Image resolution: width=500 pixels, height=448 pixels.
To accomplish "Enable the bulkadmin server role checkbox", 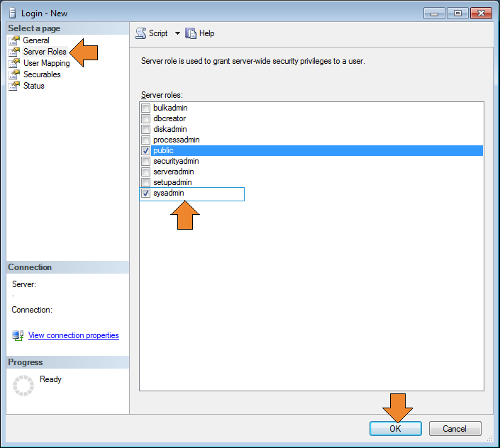I will click(x=146, y=108).
